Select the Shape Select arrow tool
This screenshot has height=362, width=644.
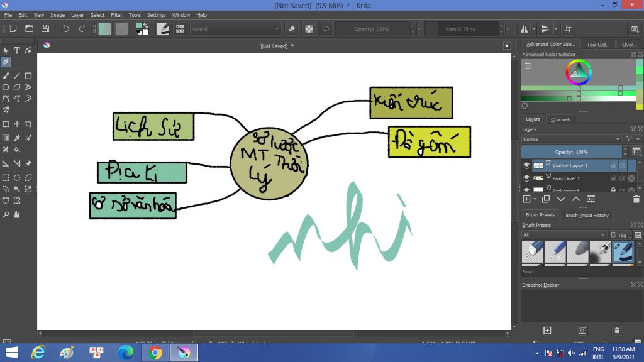(6, 50)
